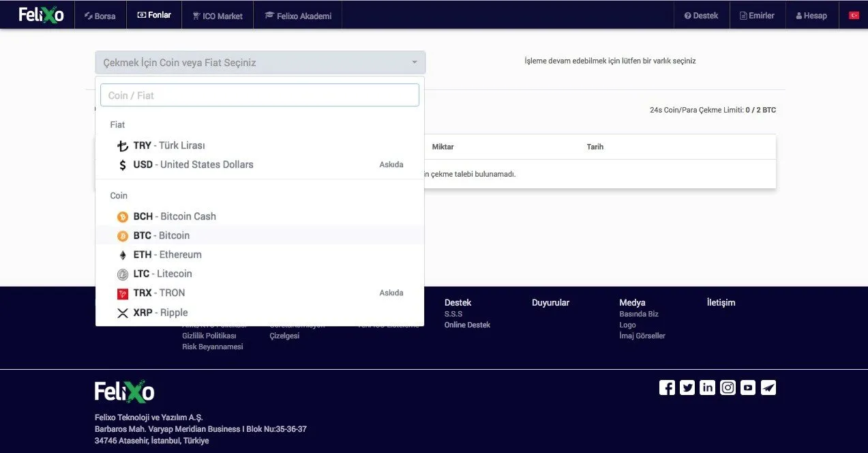Open the Hesap account menu

tap(811, 15)
